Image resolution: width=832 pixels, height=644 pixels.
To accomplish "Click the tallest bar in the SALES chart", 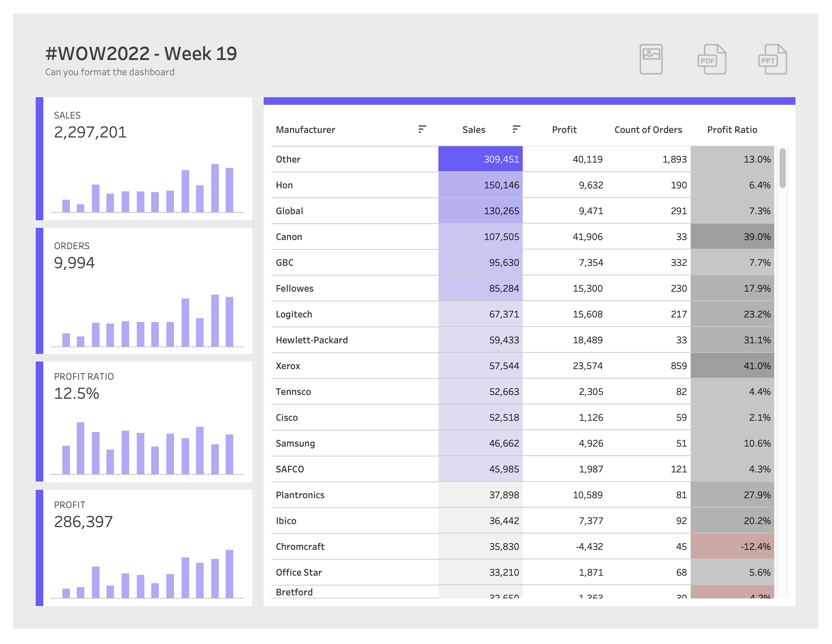I will click(215, 188).
